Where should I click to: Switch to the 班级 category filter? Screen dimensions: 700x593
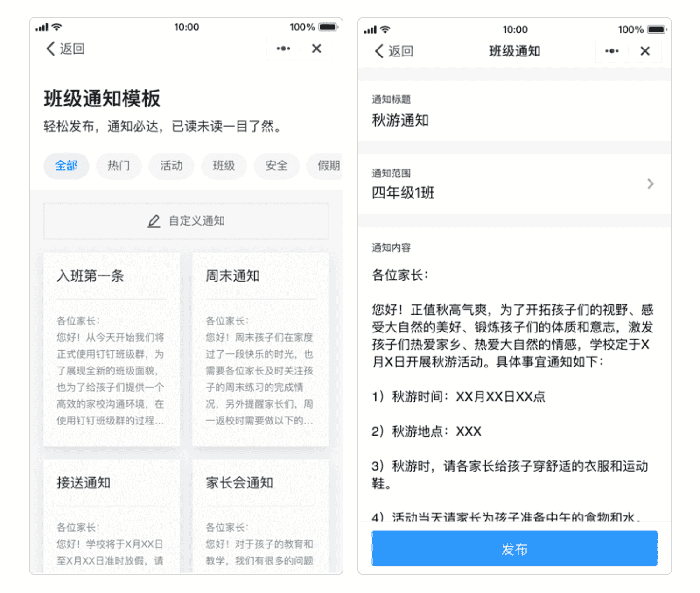(x=224, y=166)
